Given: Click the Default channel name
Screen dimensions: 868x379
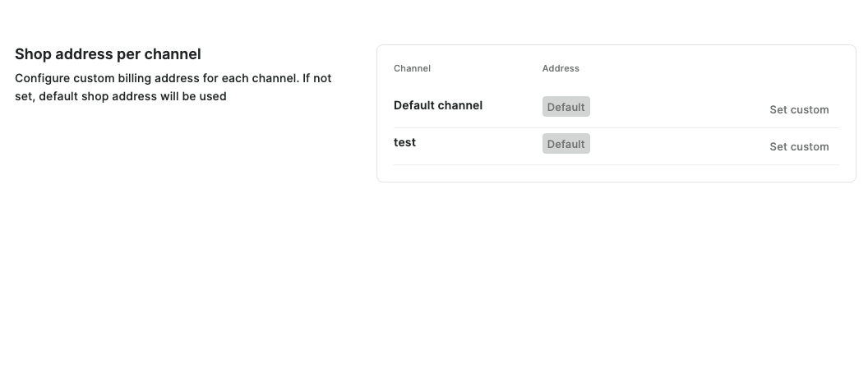Looking at the screenshot, I should click(437, 105).
